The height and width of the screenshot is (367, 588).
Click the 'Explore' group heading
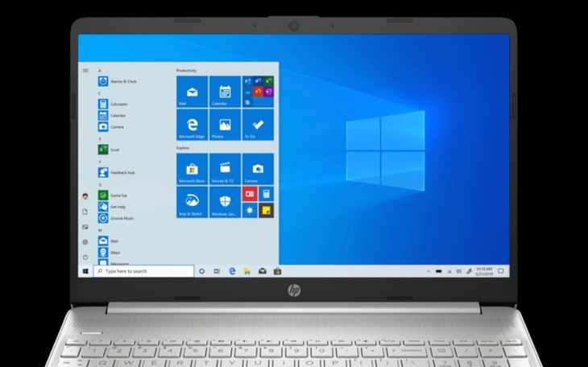tap(183, 148)
